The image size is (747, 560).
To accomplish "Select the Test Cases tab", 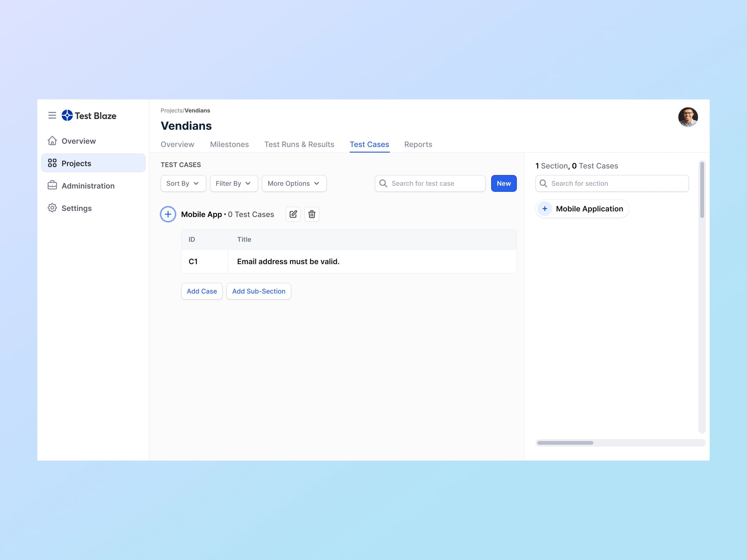I will 370,144.
